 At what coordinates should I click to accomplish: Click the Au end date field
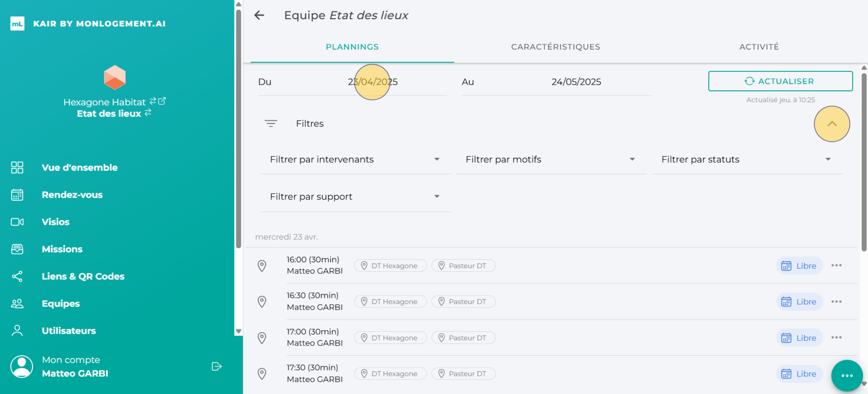576,82
